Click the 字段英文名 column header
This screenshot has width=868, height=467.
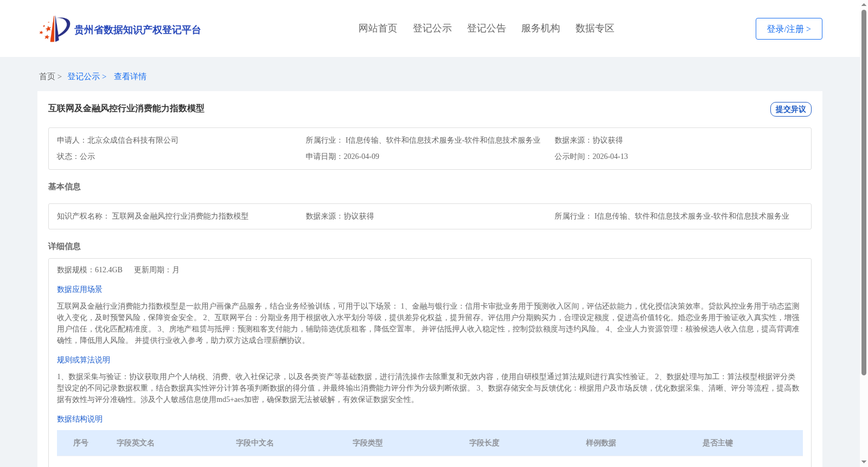(136, 443)
